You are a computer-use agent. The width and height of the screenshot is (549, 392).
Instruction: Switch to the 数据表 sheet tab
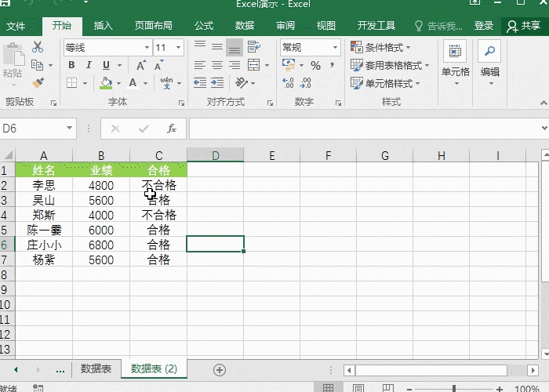[96, 369]
